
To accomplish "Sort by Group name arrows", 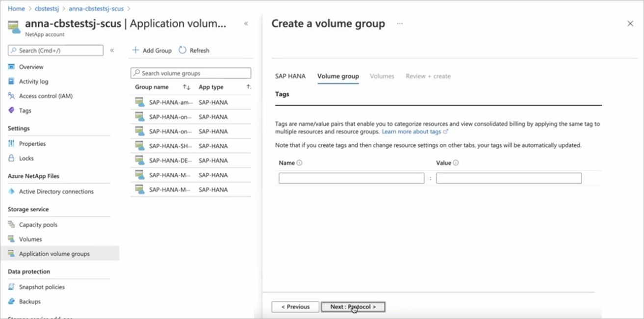I will point(186,87).
